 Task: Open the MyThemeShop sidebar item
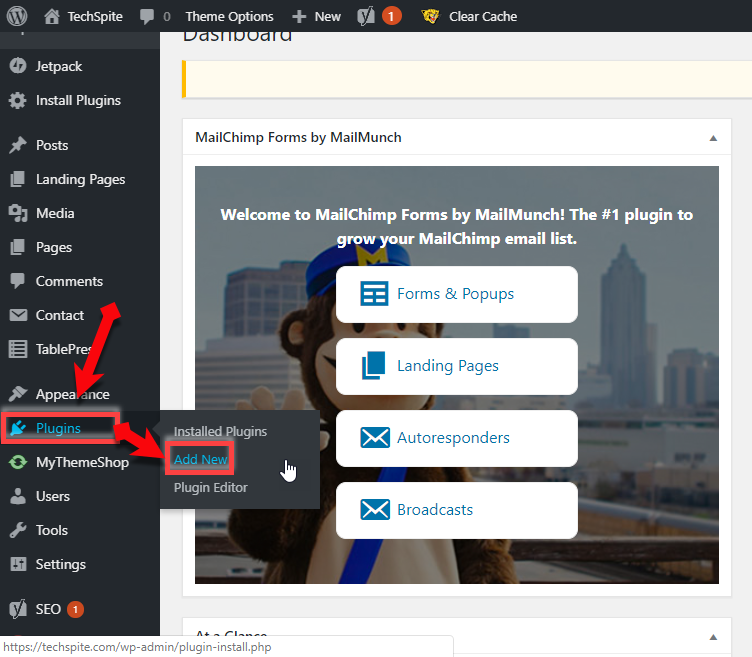81,462
